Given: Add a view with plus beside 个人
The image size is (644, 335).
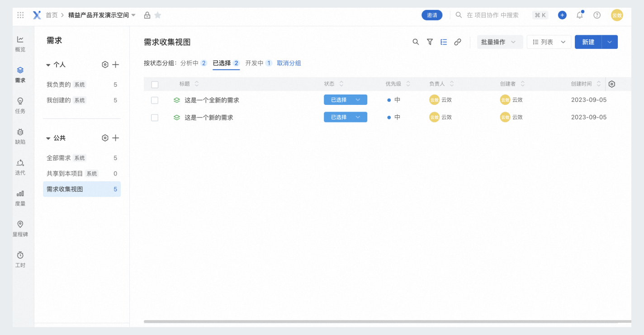Looking at the screenshot, I should tap(116, 65).
